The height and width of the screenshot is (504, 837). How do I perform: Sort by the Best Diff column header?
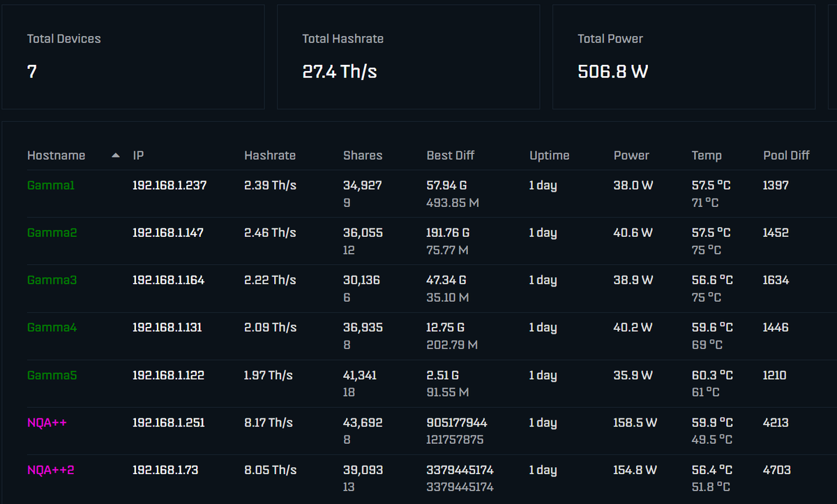[451, 155]
